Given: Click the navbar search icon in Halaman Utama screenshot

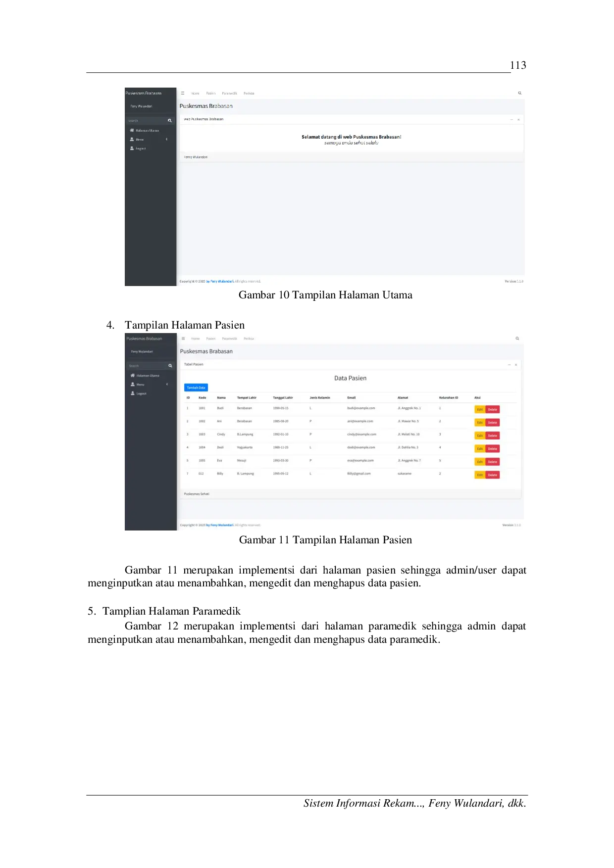Looking at the screenshot, I should 519,93.
